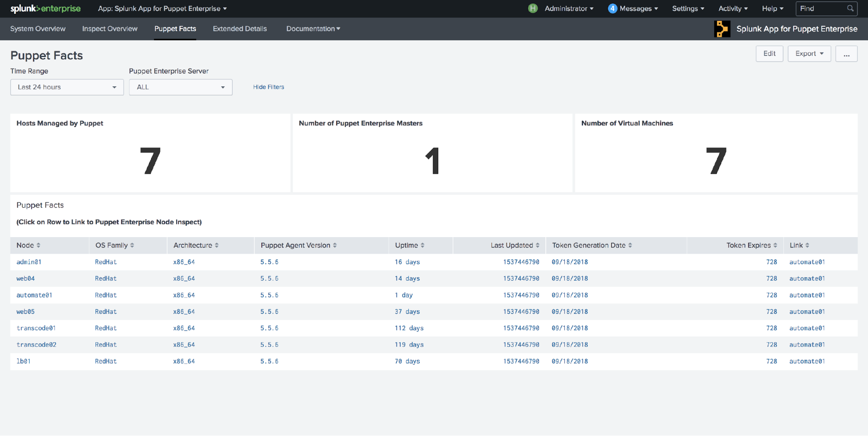The width and height of the screenshot is (868, 436).
Task: Sort by Uptime column sort icon
Action: (x=422, y=245)
